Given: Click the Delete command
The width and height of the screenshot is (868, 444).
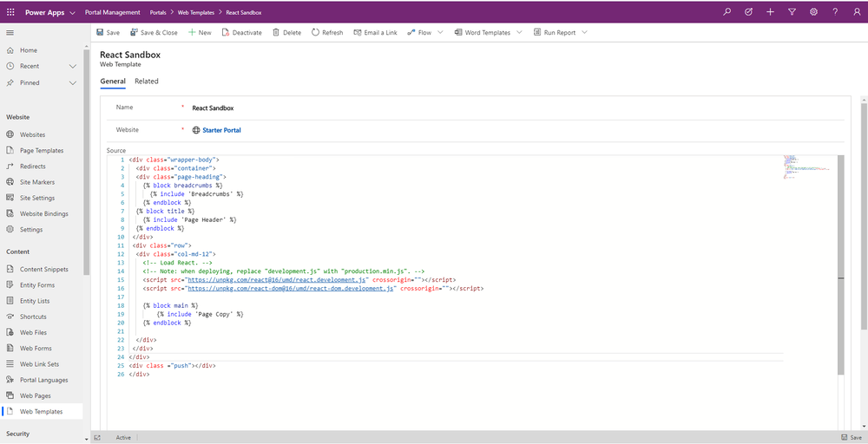Looking at the screenshot, I should (x=286, y=33).
